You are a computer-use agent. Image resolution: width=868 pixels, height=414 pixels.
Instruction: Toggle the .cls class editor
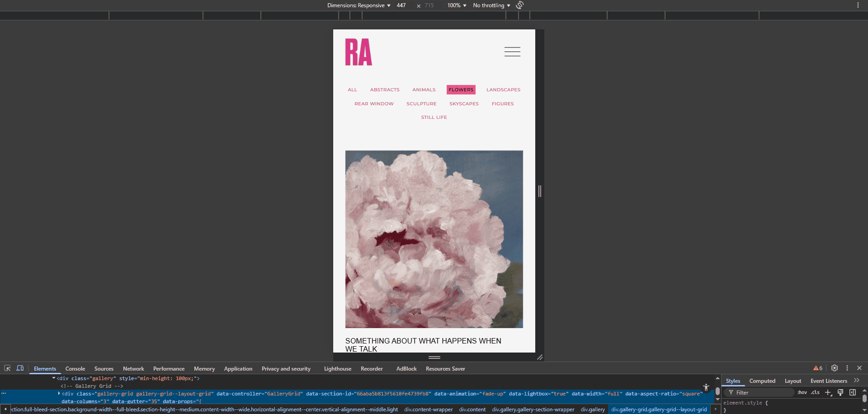coord(815,393)
